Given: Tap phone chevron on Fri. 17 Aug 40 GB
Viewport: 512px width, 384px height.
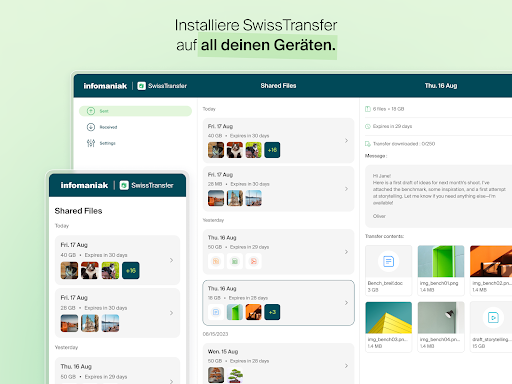Looking at the screenshot, I should [x=171, y=260].
